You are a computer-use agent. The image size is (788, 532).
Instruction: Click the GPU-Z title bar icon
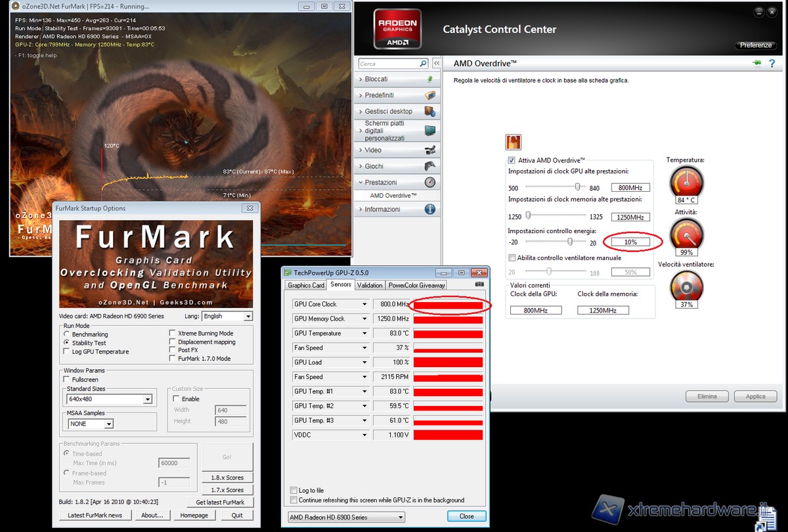287,272
